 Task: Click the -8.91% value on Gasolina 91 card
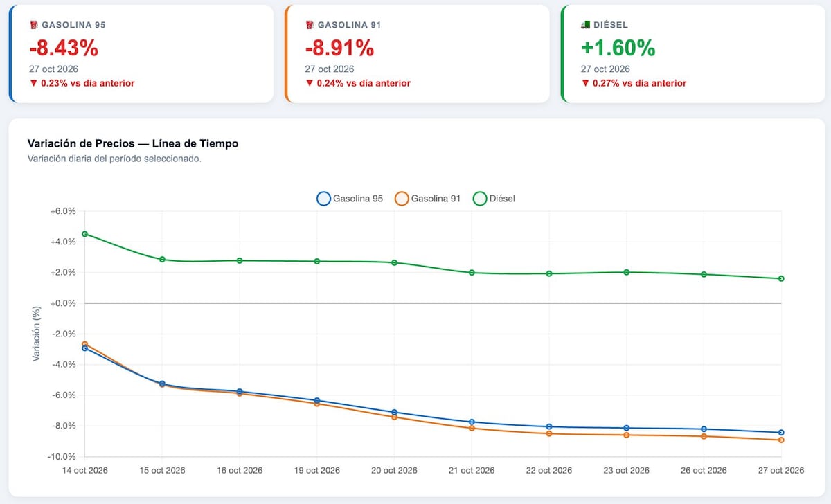(x=340, y=48)
